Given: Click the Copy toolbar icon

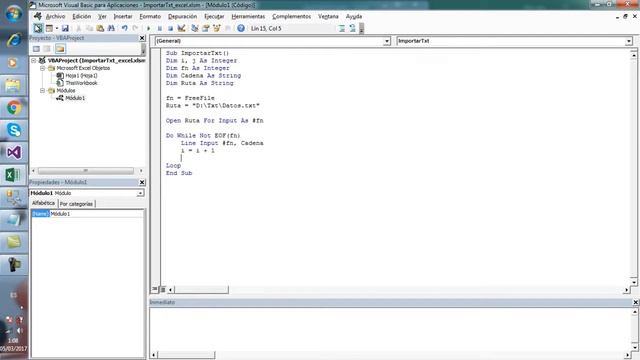Looking at the screenshot, I should (x=89, y=28).
